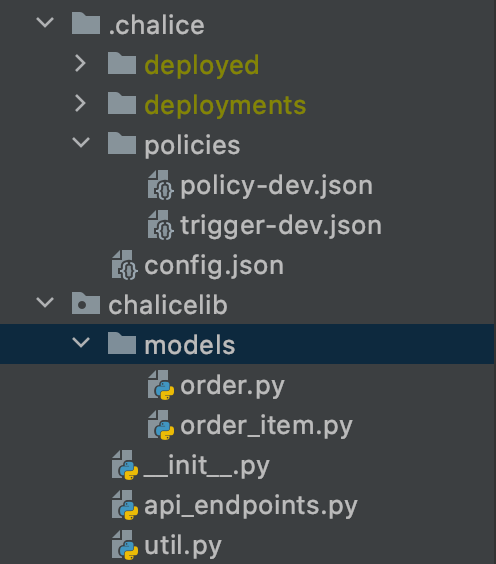The height and width of the screenshot is (564, 496).
Task: Click the util.py Python icon
Action: coord(125,545)
